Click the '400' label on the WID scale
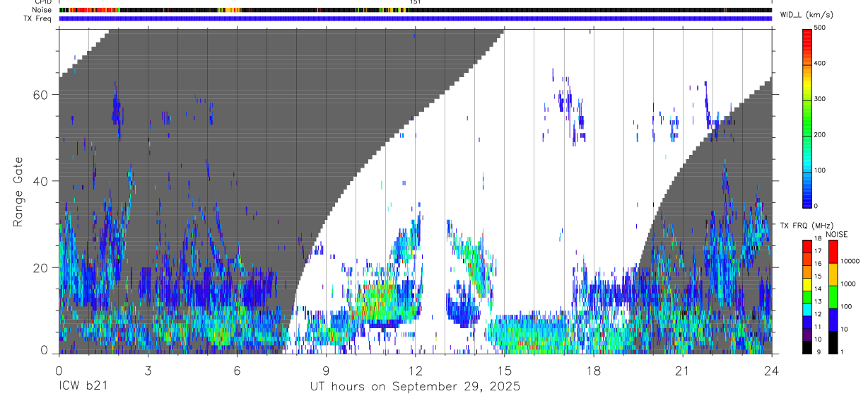Image resolution: width=868 pixels, height=401 pixels. click(820, 64)
